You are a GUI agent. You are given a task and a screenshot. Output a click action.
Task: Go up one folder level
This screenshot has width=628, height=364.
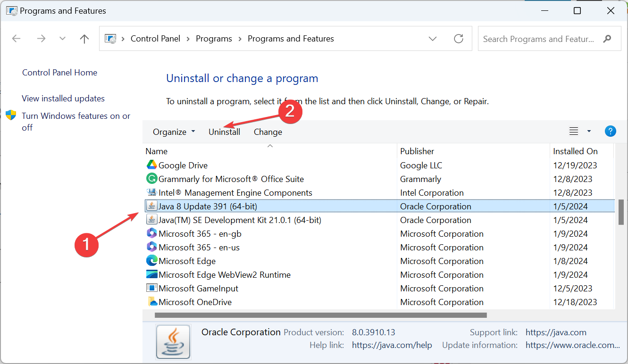(x=84, y=39)
